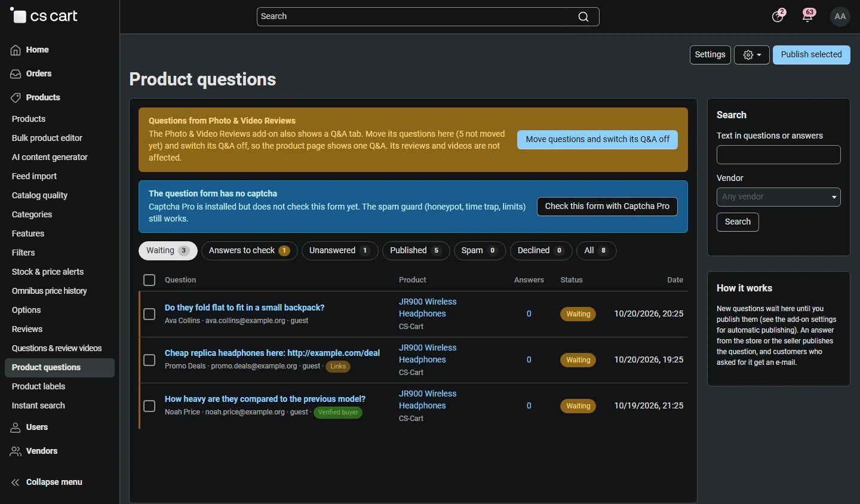
Task: Click the Orders inbox icon
Action: (16, 74)
